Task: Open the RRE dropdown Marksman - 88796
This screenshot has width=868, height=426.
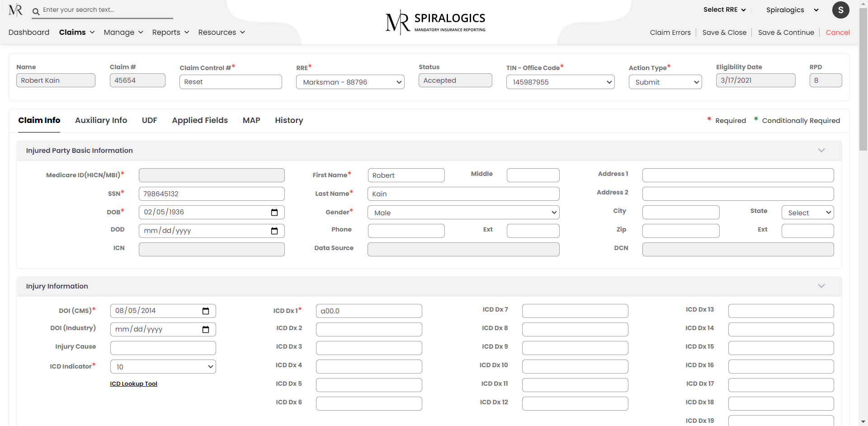Action: [x=350, y=82]
